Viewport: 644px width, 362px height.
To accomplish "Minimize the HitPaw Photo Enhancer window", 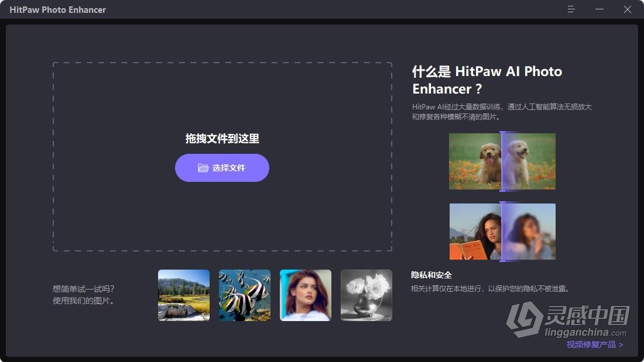I will point(600,9).
